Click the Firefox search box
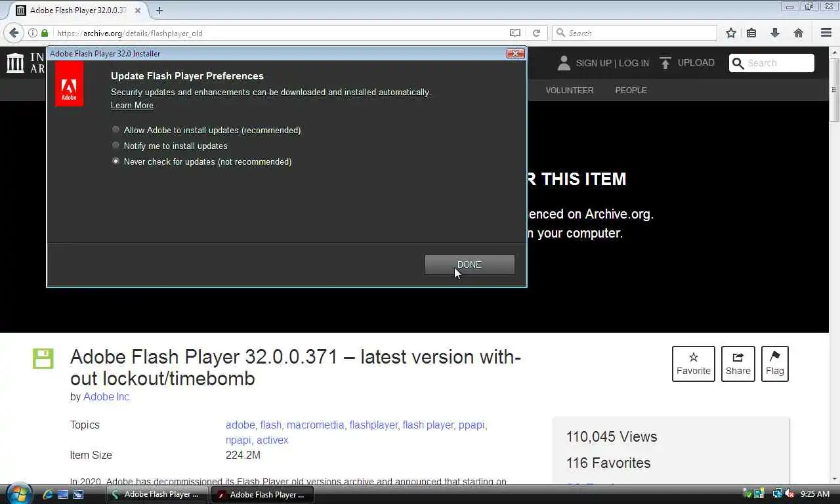This screenshot has height=504, width=840. 635,33
